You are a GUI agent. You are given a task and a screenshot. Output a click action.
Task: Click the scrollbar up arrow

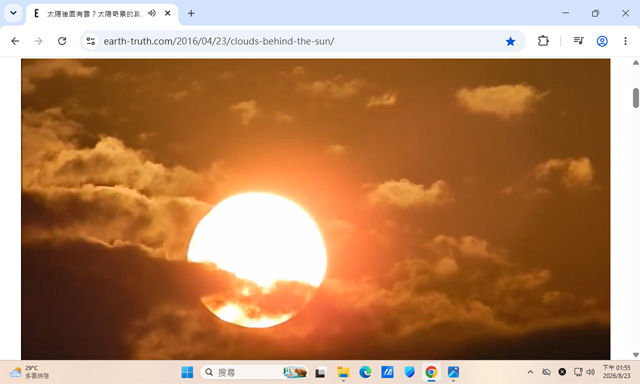coord(636,62)
